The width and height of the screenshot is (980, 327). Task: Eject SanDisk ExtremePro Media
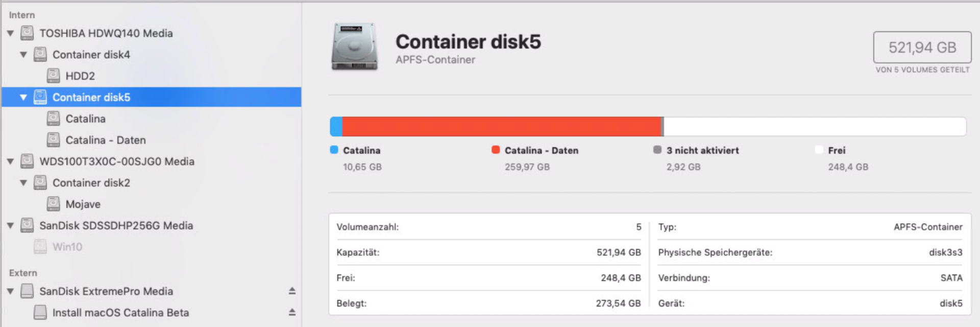292,291
